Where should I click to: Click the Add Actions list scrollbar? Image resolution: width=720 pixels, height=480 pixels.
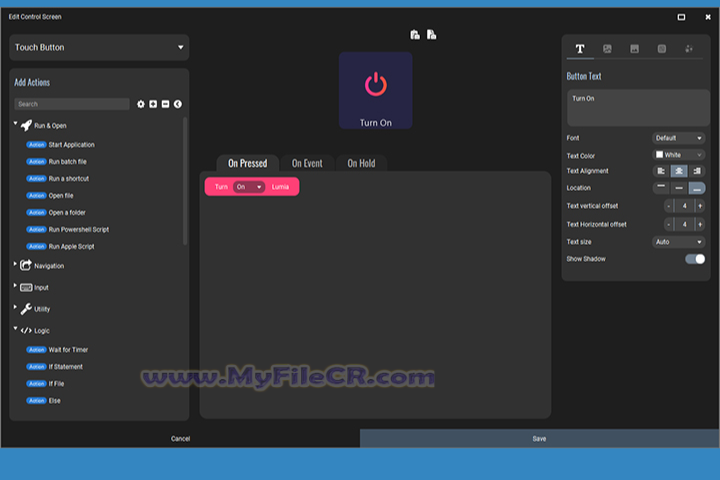point(185,181)
